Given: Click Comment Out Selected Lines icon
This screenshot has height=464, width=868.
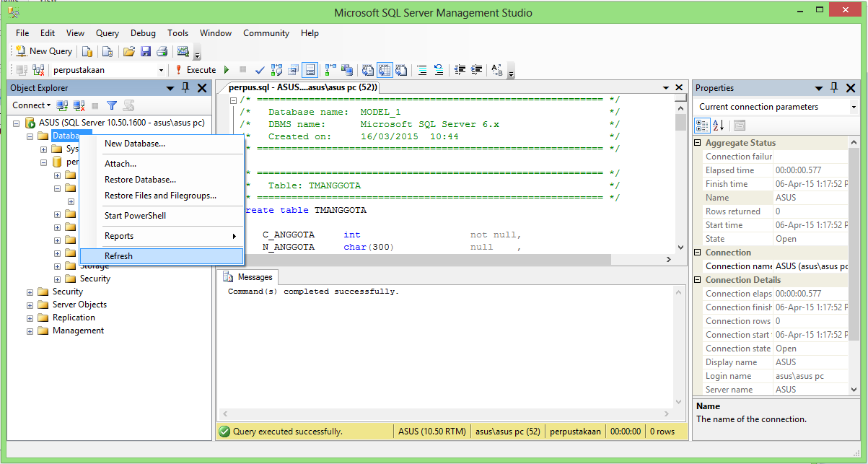Looking at the screenshot, I should [423, 70].
